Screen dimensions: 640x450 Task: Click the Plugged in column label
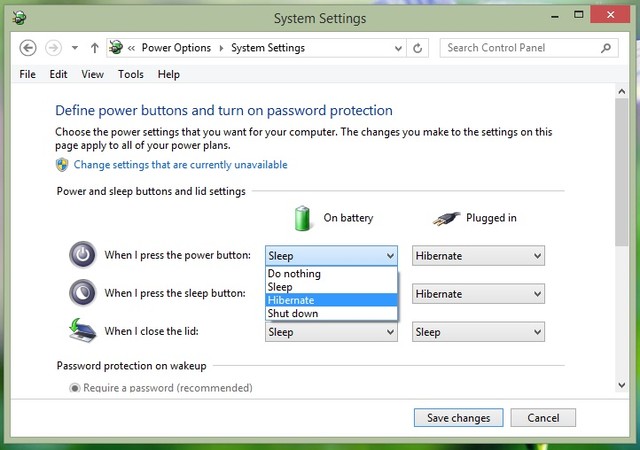[x=491, y=218]
